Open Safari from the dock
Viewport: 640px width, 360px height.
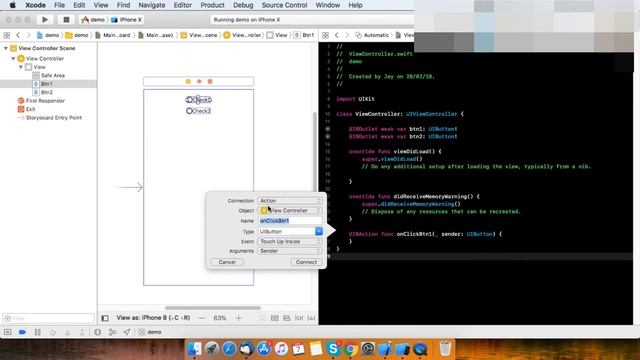click(x=229, y=349)
